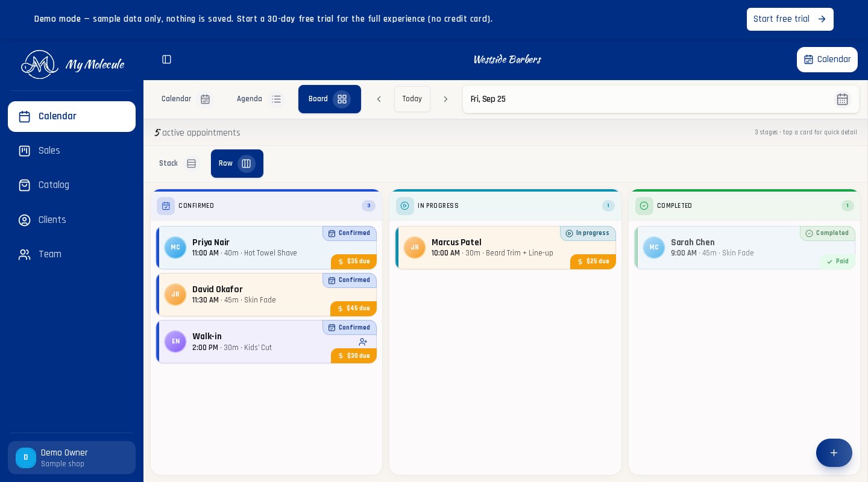Image resolution: width=868 pixels, height=482 pixels.
Task: Click the Paid badge on Sarah Chen
Action: [838, 261]
